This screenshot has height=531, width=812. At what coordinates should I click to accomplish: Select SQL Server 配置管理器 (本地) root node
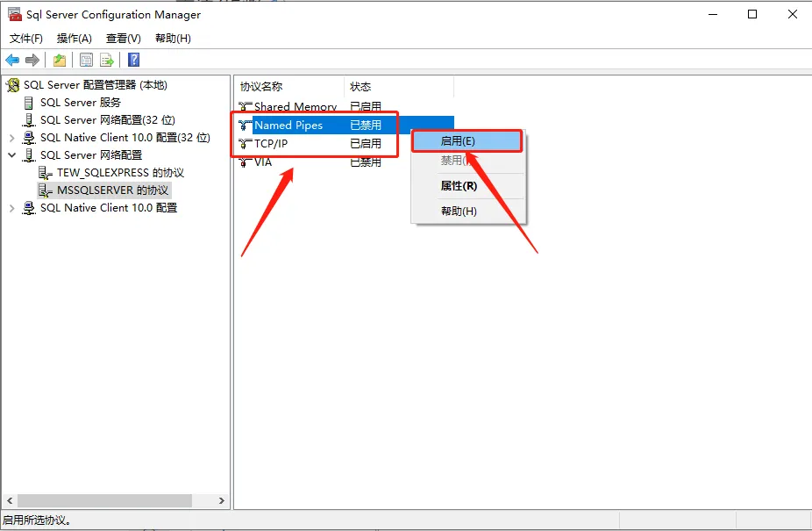pyautogui.click(x=96, y=85)
